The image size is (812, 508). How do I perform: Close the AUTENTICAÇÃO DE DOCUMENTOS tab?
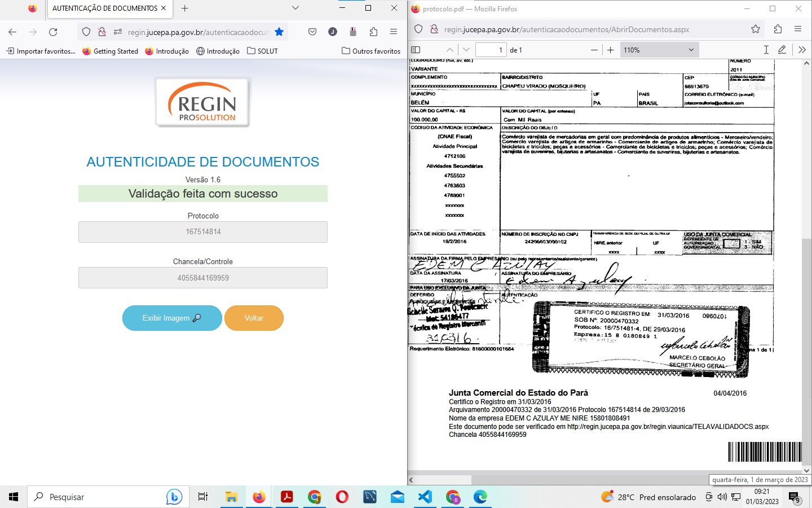[164, 8]
